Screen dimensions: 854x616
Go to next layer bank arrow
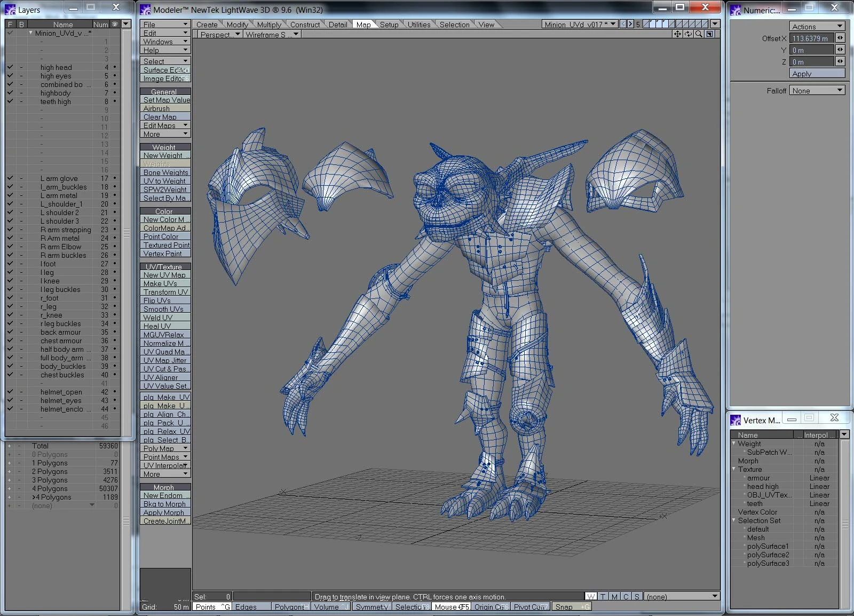coord(630,24)
